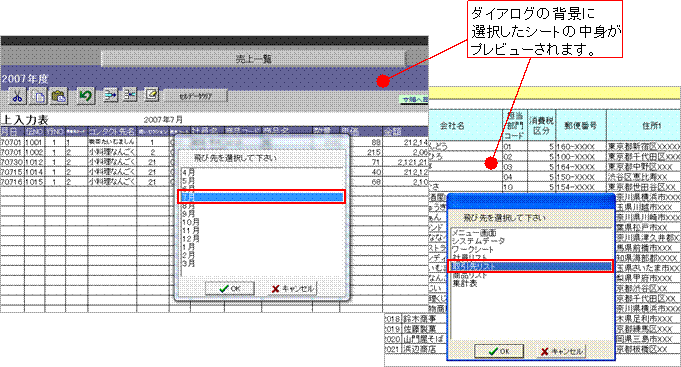Click the insert row icon
Image resolution: width=681 pixels, height=367 pixels.
(110, 94)
